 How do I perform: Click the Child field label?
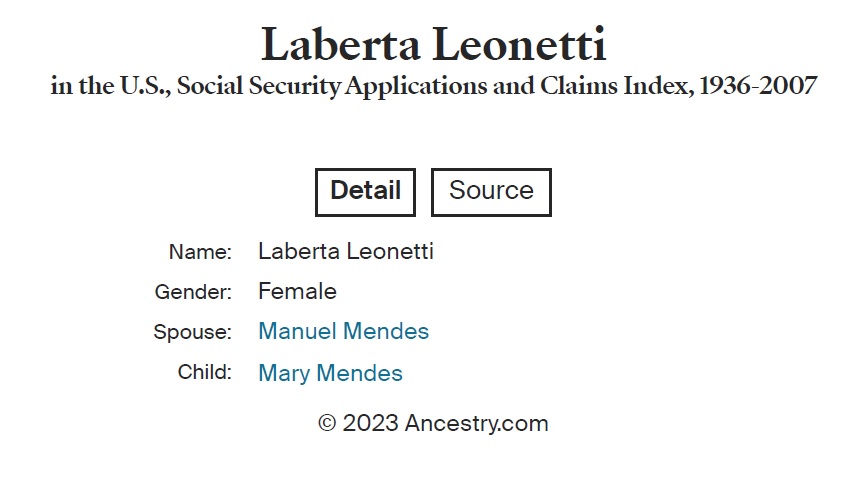pos(204,373)
